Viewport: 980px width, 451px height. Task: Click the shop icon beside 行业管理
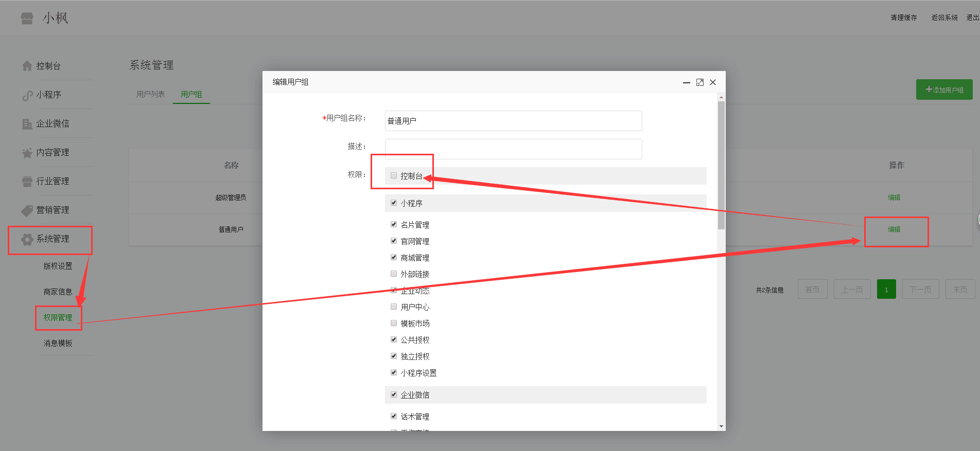click(27, 182)
